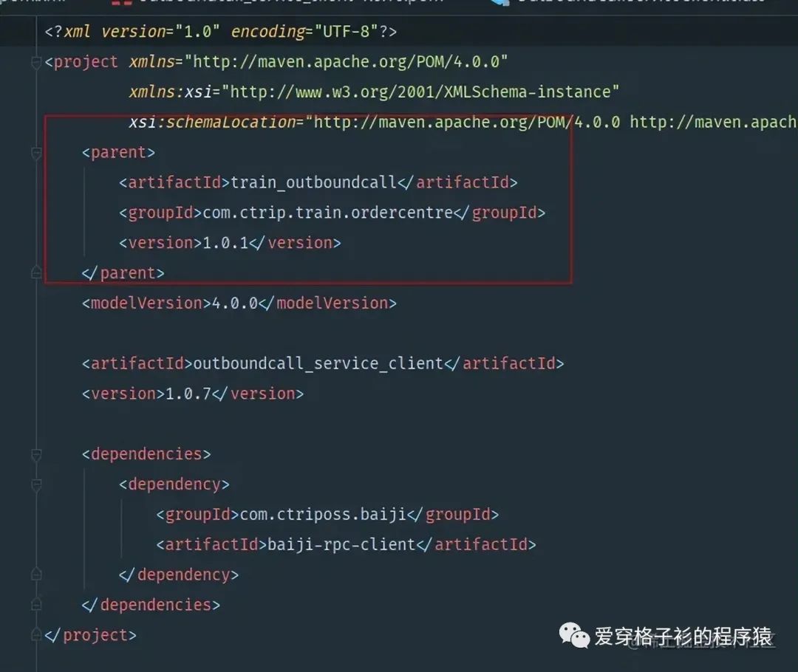This screenshot has height=672, width=798.
Task: Click the project version value 1.0.7
Action: pos(188,394)
